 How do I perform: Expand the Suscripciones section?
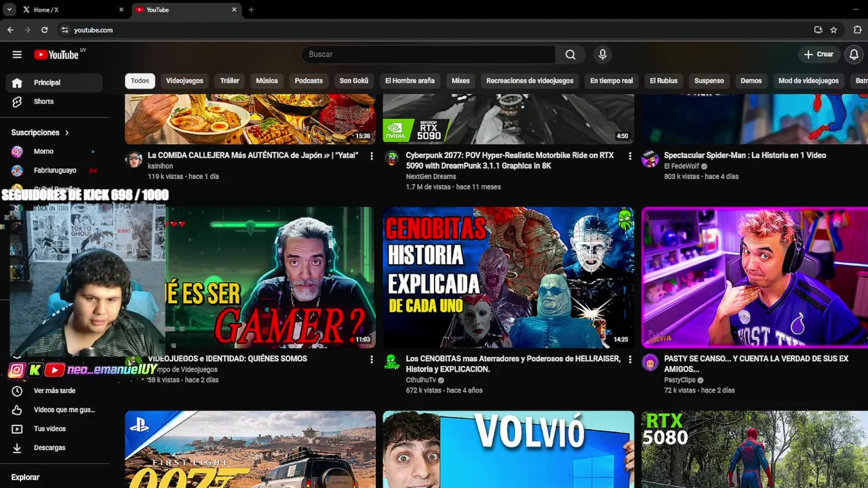pyautogui.click(x=41, y=133)
